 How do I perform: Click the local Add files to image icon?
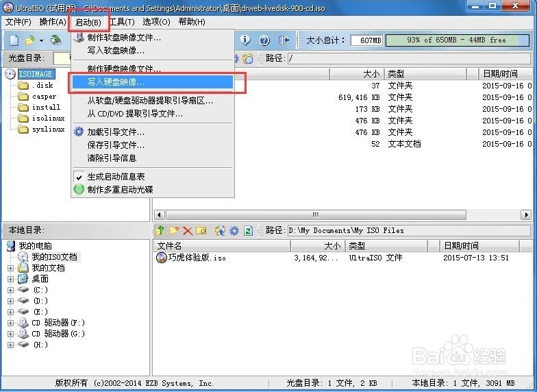220,230
